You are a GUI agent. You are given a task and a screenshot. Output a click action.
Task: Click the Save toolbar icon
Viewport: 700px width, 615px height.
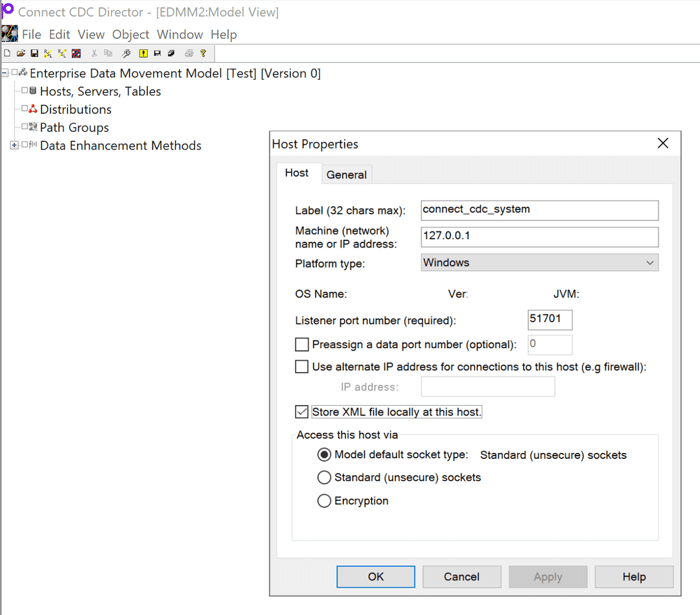click(x=34, y=53)
